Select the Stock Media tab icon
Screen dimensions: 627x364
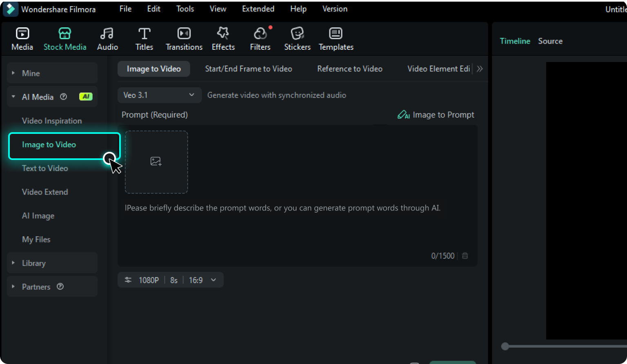tap(65, 33)
